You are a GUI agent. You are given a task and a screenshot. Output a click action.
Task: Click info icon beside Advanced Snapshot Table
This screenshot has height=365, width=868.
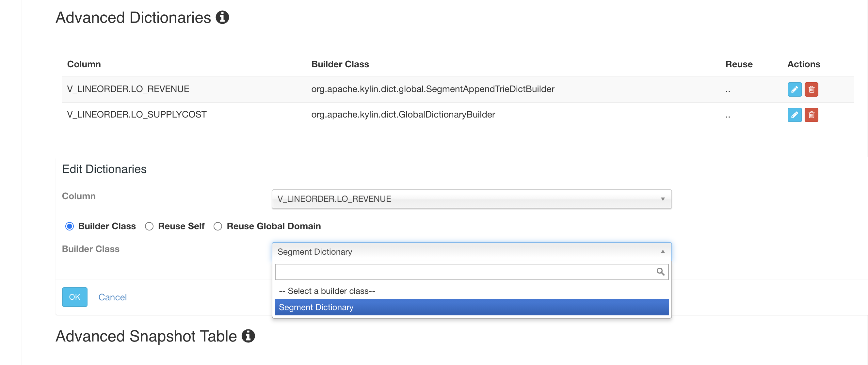tap(248, 336)
